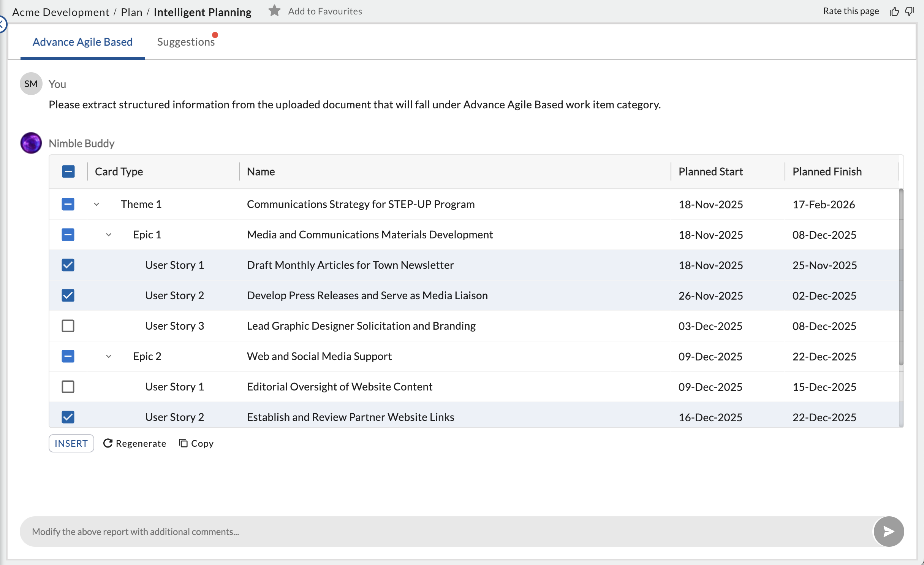Uncheck Establish and Review Partner Website Links
This screenshot has height=565, width=924.
pos(68,417)
